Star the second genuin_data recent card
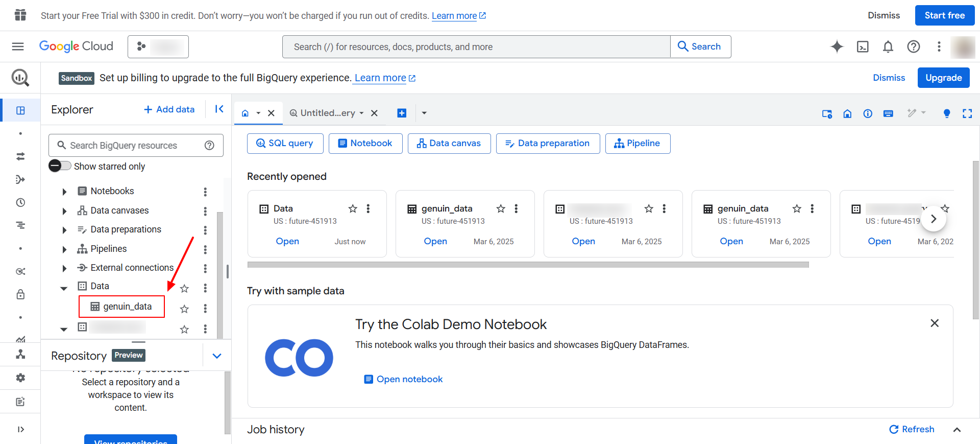The width and height of the screenshot is (980, 444). click(x=797, y=208)
